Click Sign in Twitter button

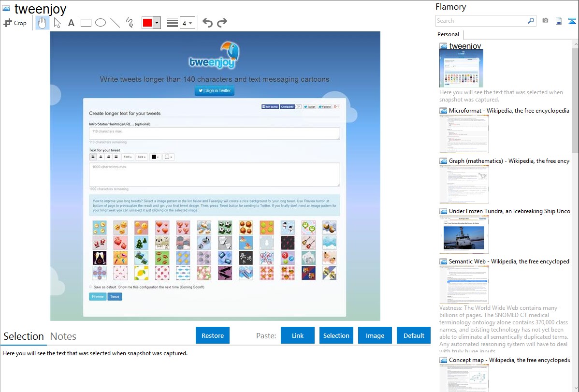coord(215,90)
